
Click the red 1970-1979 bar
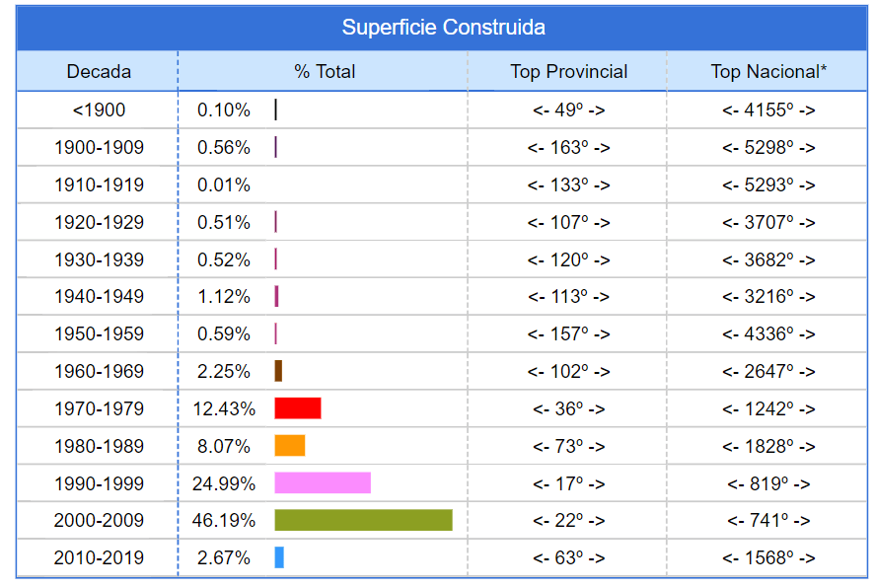tap(298, 408)
